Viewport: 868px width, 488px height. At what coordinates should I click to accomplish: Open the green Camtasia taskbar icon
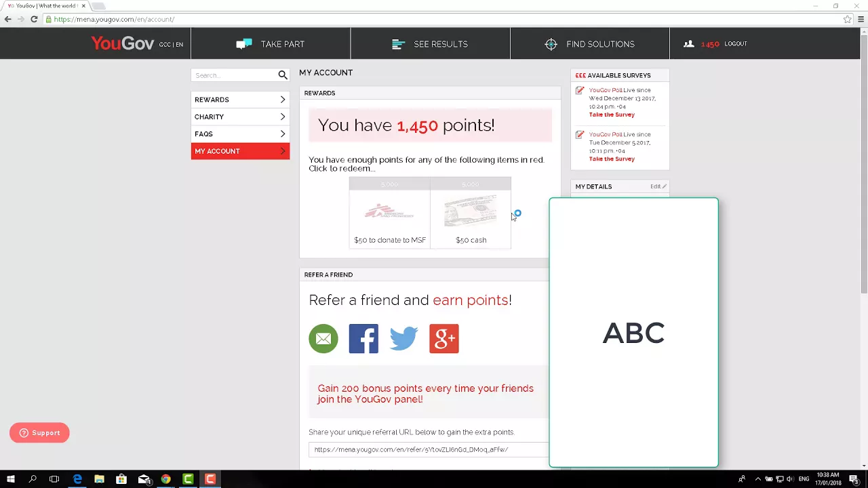coord(188,479)
